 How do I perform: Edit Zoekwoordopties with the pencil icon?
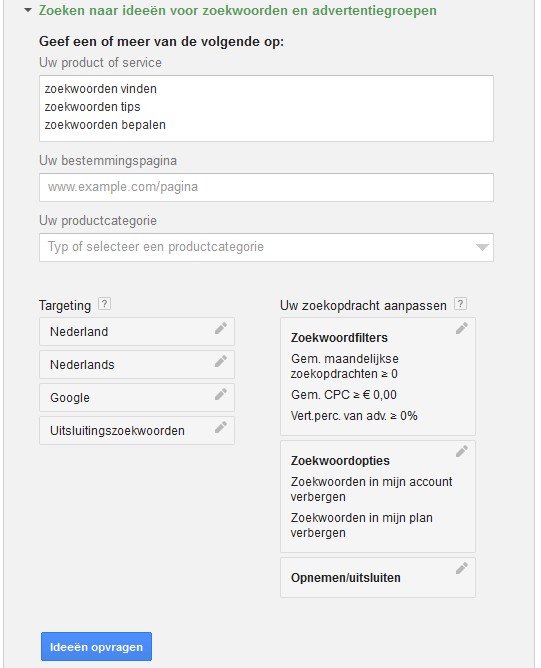462,452
